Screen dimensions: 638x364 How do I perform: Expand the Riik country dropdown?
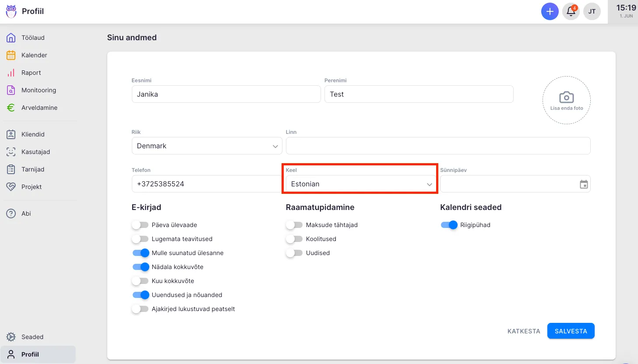point(207,146)
